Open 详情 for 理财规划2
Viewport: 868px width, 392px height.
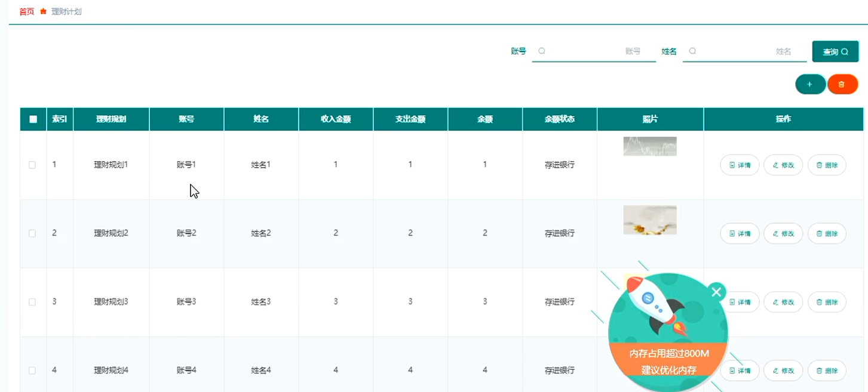[739, 233]
